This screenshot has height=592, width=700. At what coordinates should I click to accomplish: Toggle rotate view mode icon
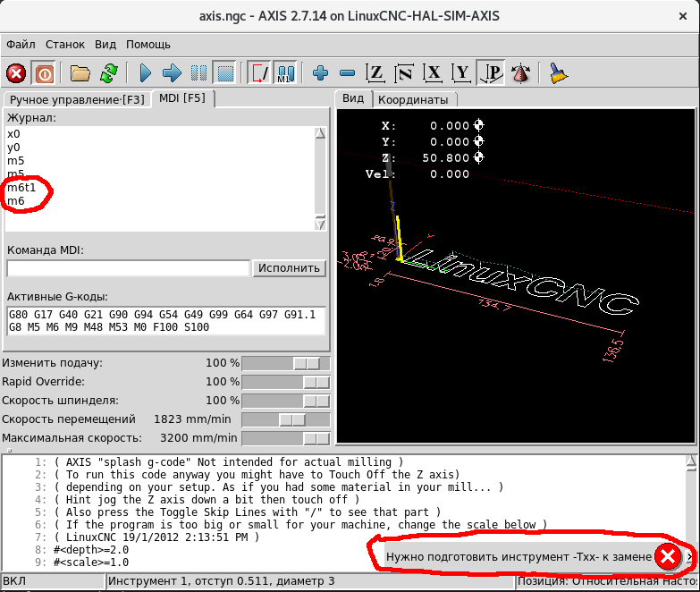coord(521,73)
